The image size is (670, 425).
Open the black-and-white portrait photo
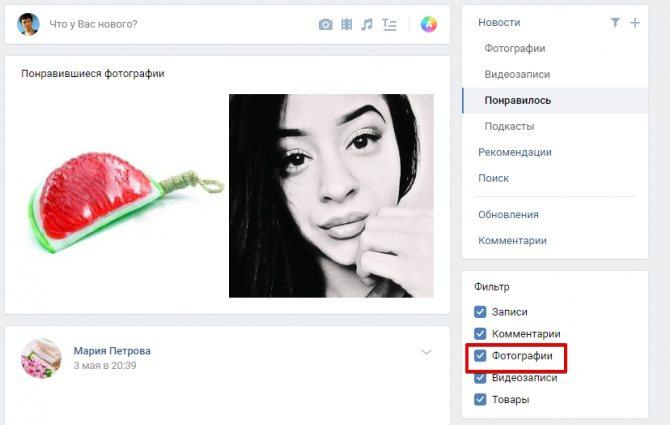331,196
